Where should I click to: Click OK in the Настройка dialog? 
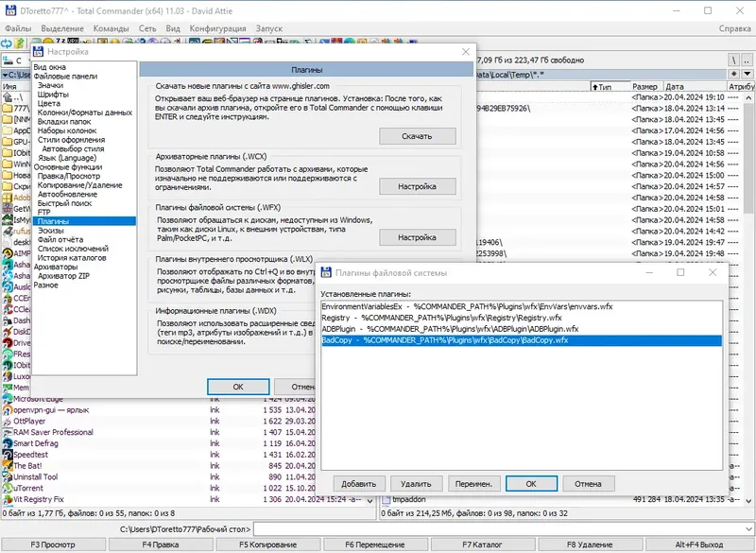(238, 387)
